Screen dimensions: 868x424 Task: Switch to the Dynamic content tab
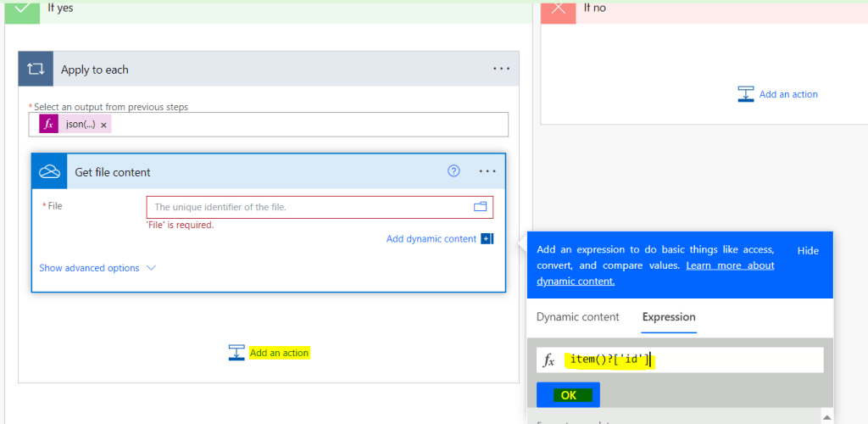pos(577,317)
